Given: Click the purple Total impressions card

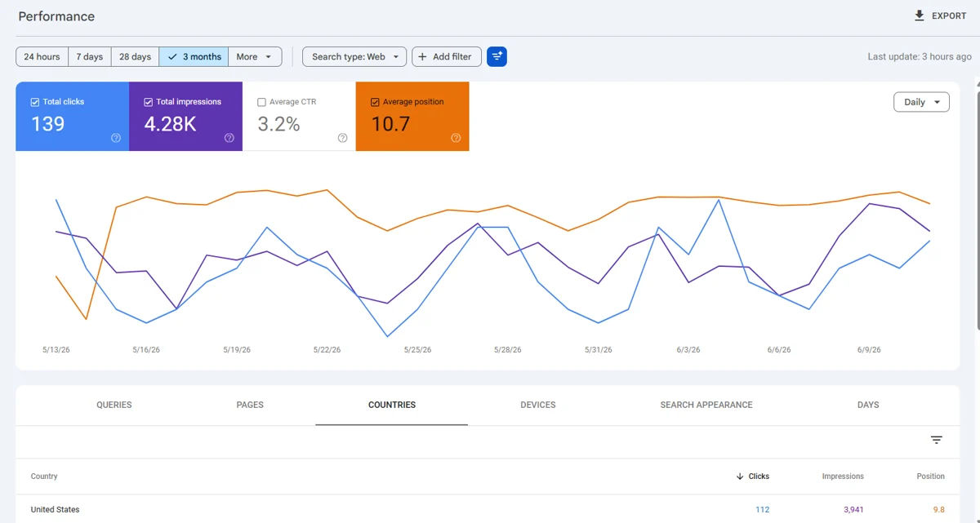Looking at the screenshot, I should point(185,116).
